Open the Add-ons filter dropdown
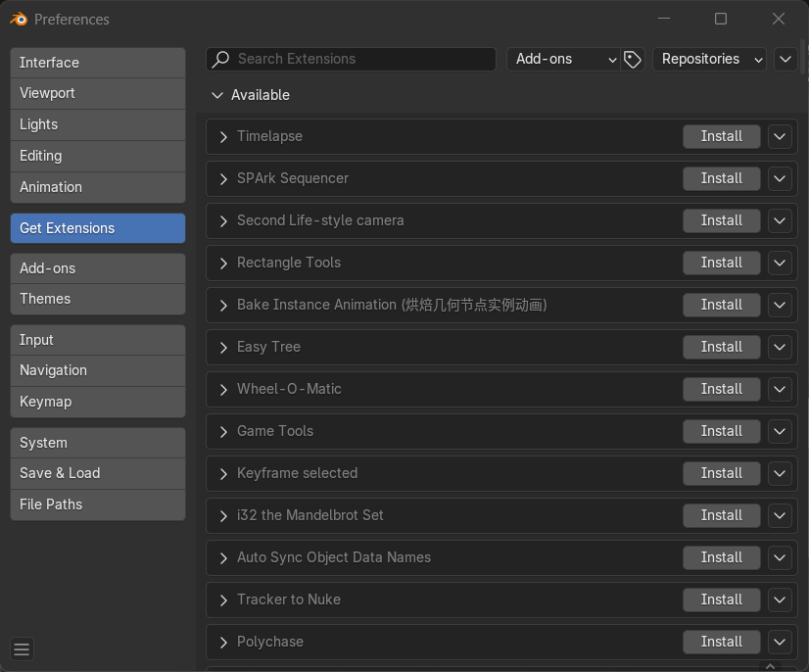Image resolution: width=809 pixels, height=672 pixels. pos(563,60)
